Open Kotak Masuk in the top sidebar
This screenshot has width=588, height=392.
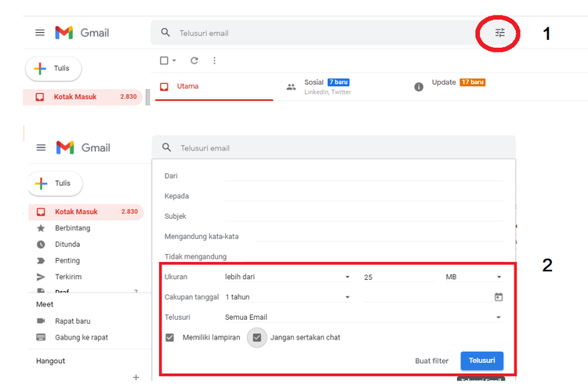(83, 96)
